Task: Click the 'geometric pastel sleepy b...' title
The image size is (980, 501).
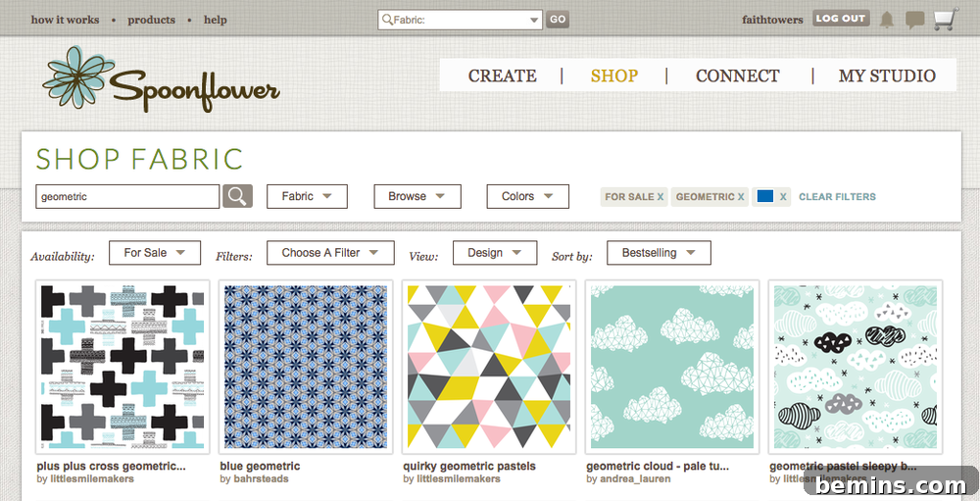Action: pyautogui.click(x=843, y=466)
